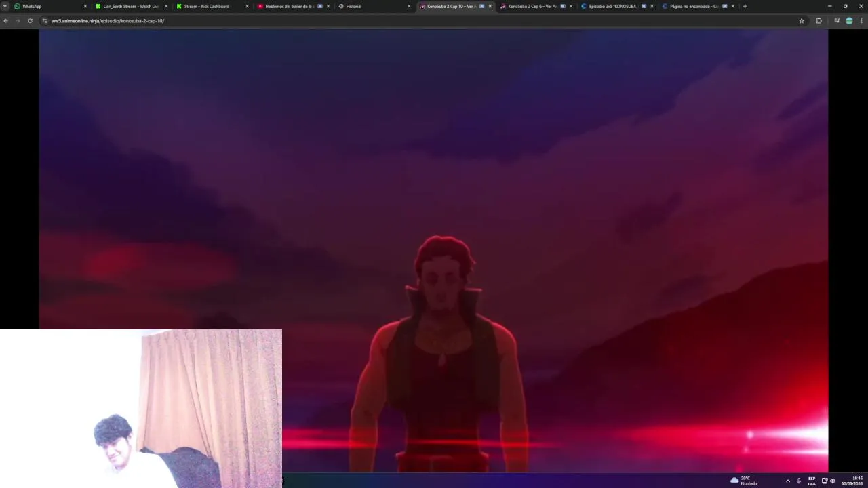Open the browser extensions menu
868x488 pixels.
click(x=818, y=21)
